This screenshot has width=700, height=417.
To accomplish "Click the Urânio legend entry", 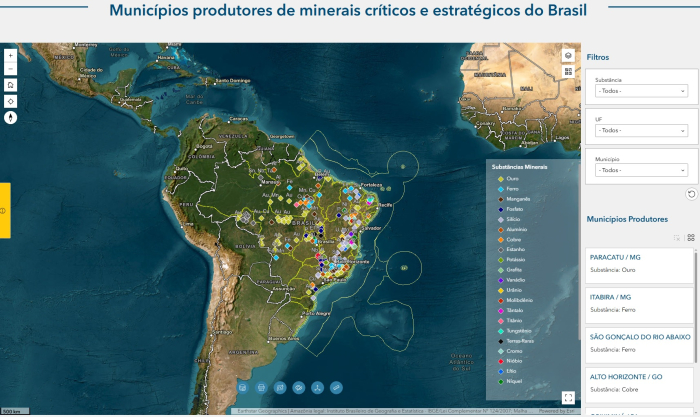I will click(514, 290).
